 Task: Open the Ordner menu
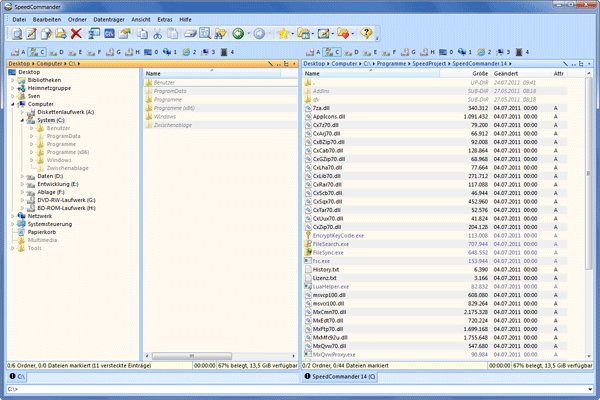[x=77, y=20]
